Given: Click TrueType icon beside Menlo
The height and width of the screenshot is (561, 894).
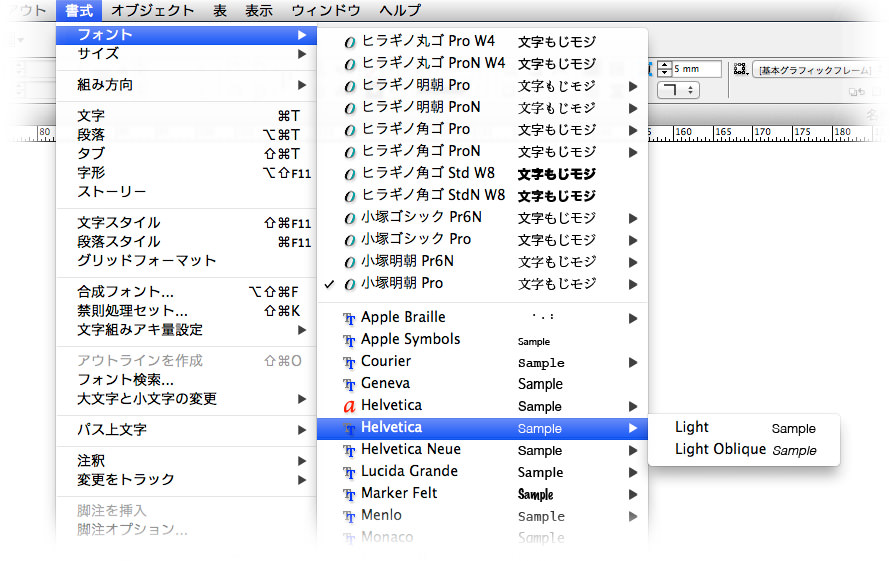Looking at the screenshot, I should pos(349,517).
